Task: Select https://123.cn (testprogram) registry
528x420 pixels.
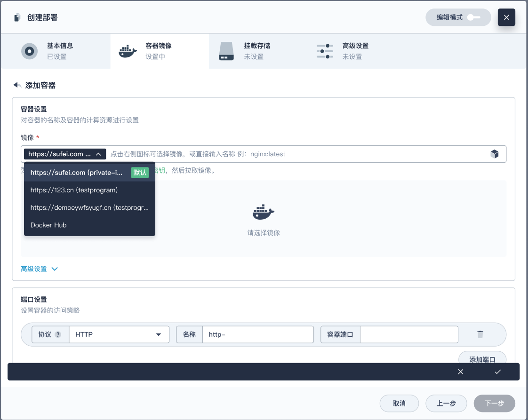Action: click(x=89, y=190)
